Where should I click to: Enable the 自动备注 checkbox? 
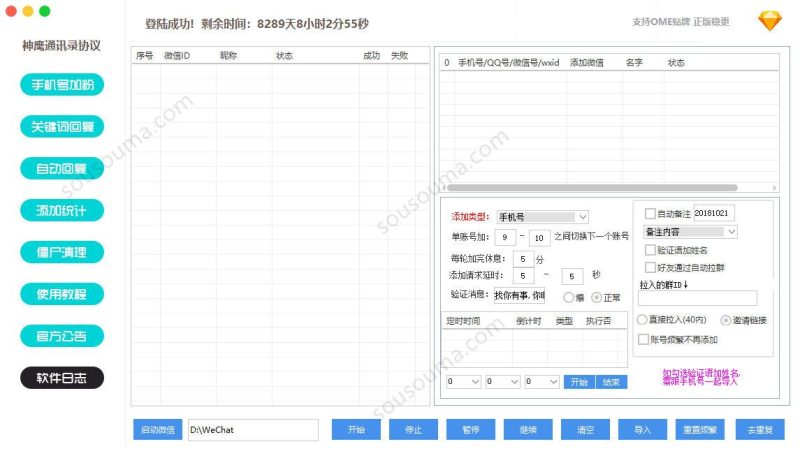651,214
